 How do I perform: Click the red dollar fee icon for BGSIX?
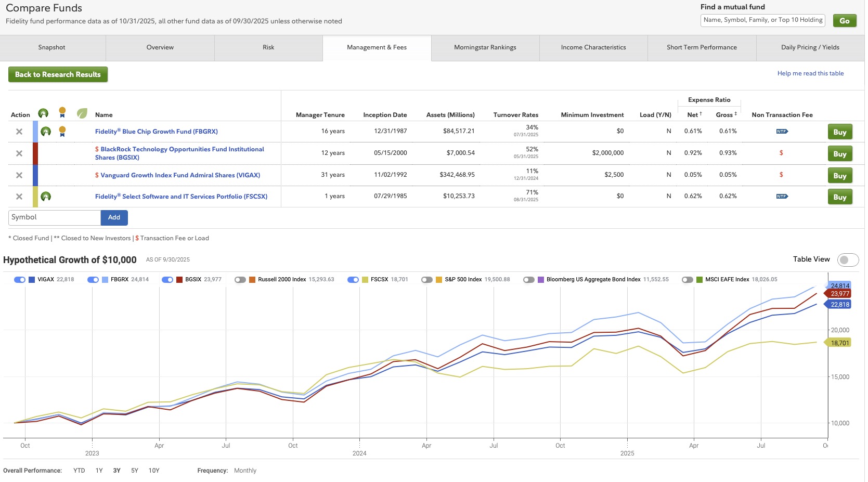point(781,153)
